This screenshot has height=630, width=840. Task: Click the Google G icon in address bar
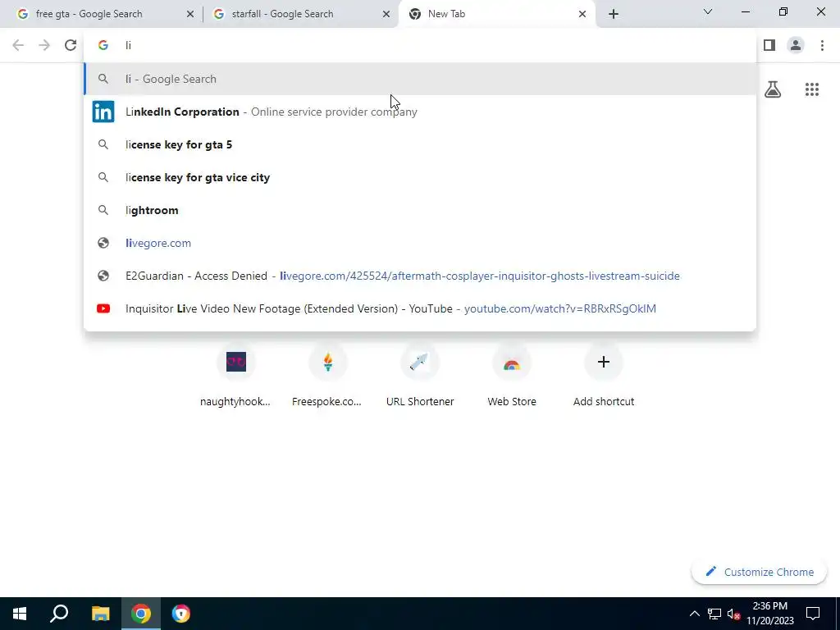pyautogui.click(x=103, y=45)
